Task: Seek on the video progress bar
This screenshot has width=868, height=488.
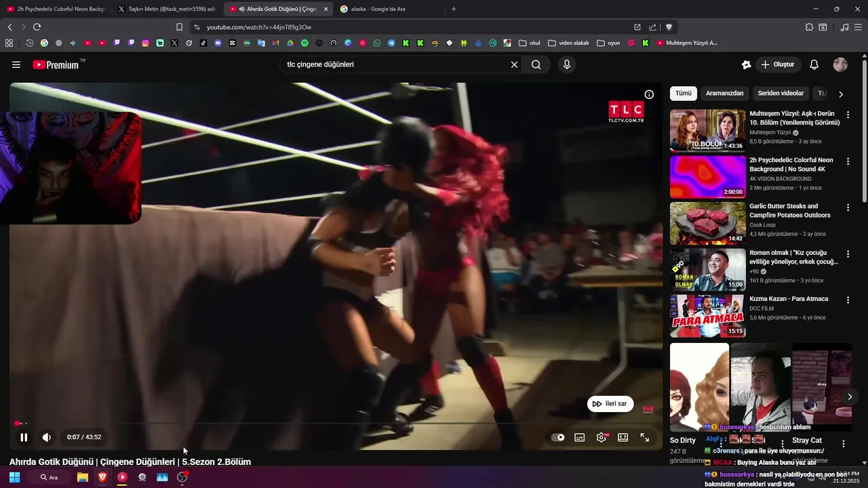Action: click(x=336, y=424)
